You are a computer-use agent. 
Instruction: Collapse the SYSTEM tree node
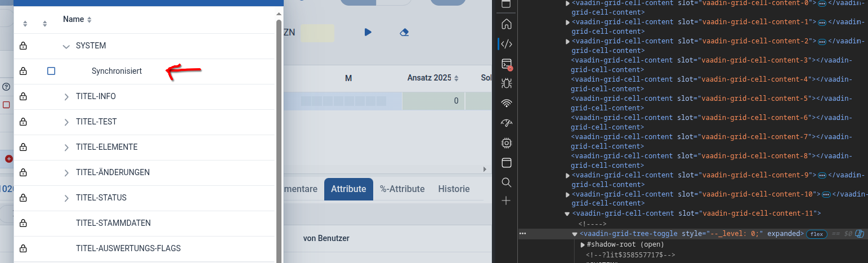coord(66,46)
